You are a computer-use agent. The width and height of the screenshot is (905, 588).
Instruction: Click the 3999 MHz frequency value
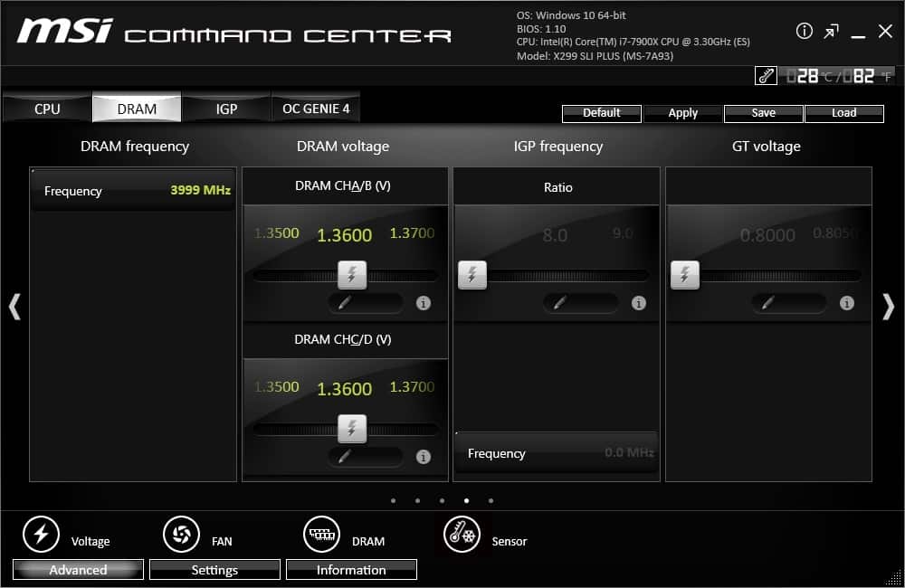click(200, 190)
